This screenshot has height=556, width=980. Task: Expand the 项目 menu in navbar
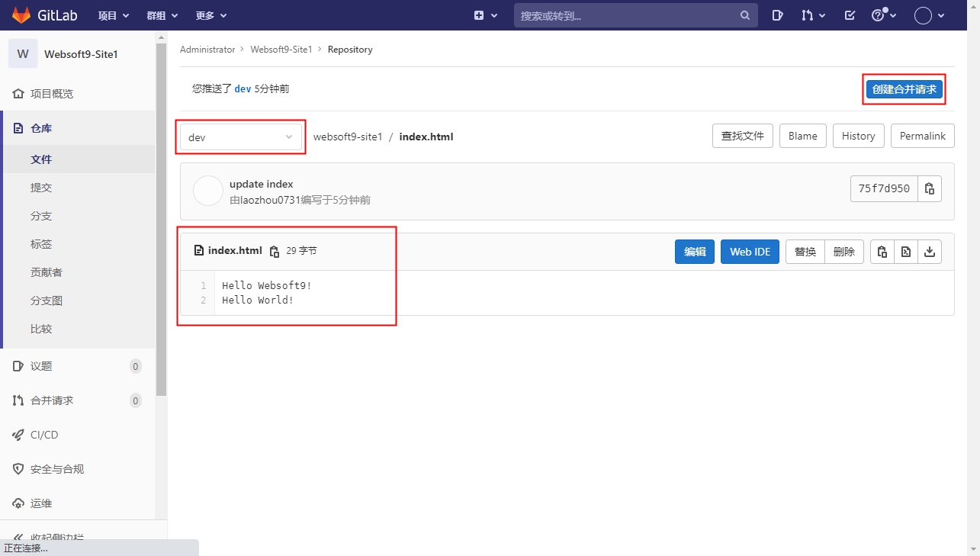[x=114, y=15]
